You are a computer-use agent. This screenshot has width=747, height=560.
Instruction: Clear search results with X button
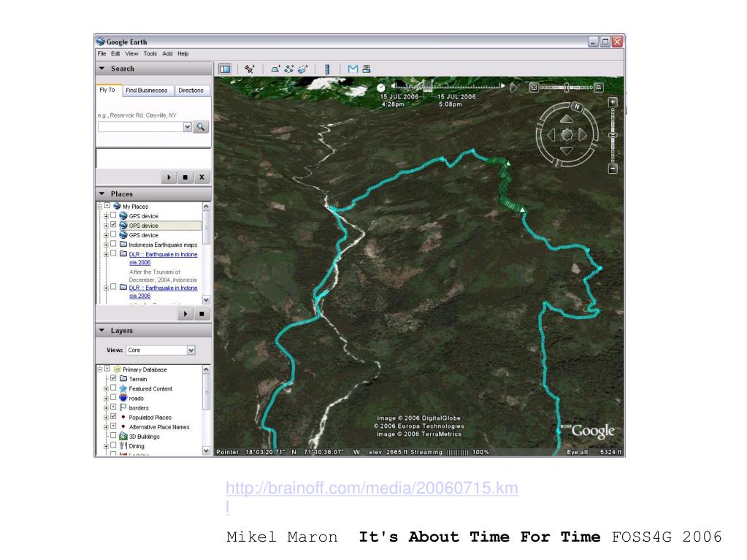pos(202,177)
